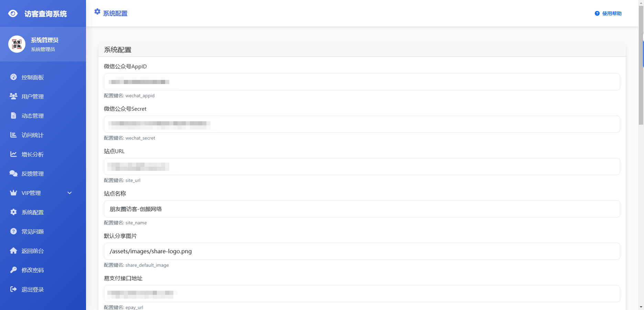Viewport: 644px width, 310px height.
Task: Click the page vertical scrollbar down arrow
Action: (641, 307)
